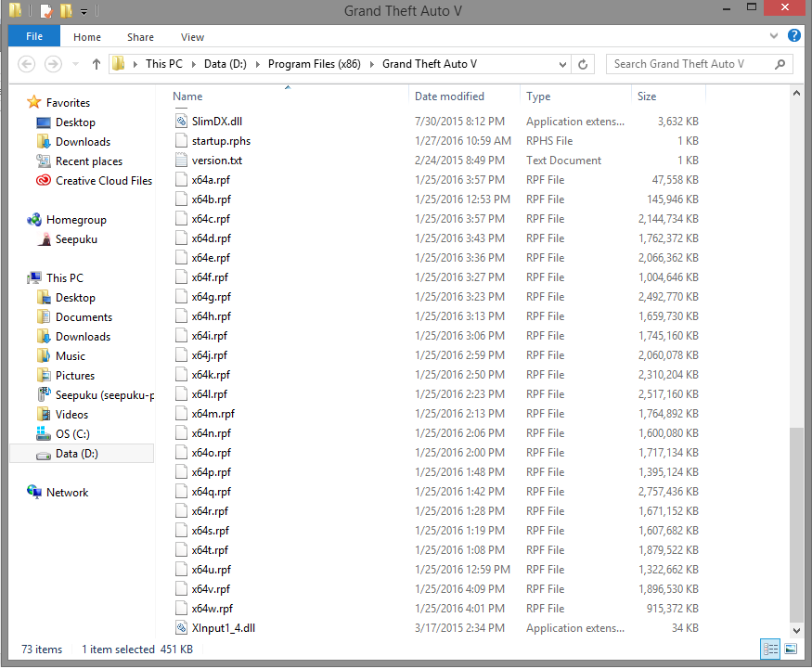Switch to the View tab
The width and height of the screenshot is (812, 669).
pos(192,36)
